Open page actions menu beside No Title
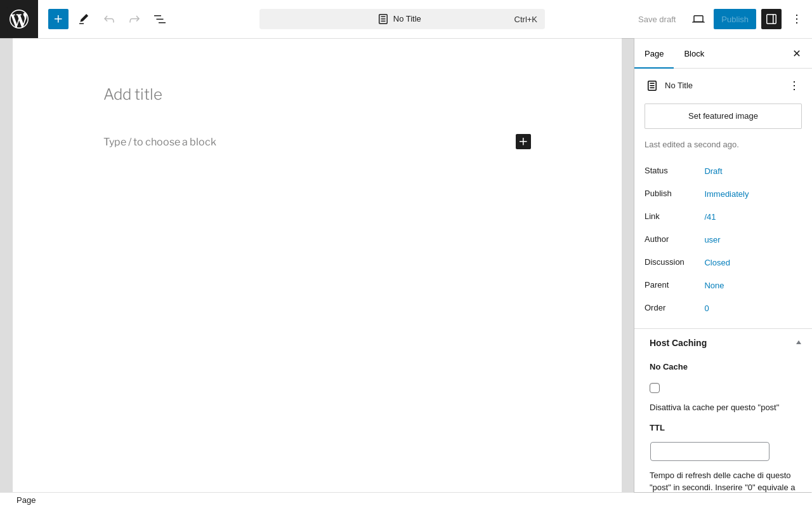Image resolution: width=812 pixels, height=508 pixels. tap(794, 86)
